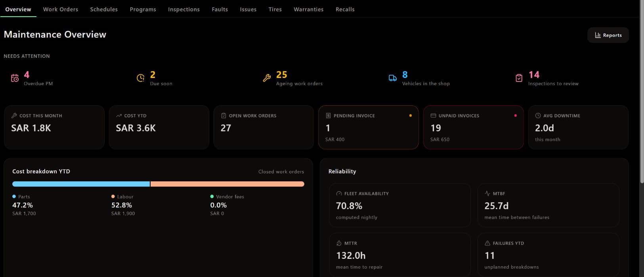Click the Inspections to review clipboard icon
The width and height of the screenshot is (644, 277).
click(x=519, y=78)
